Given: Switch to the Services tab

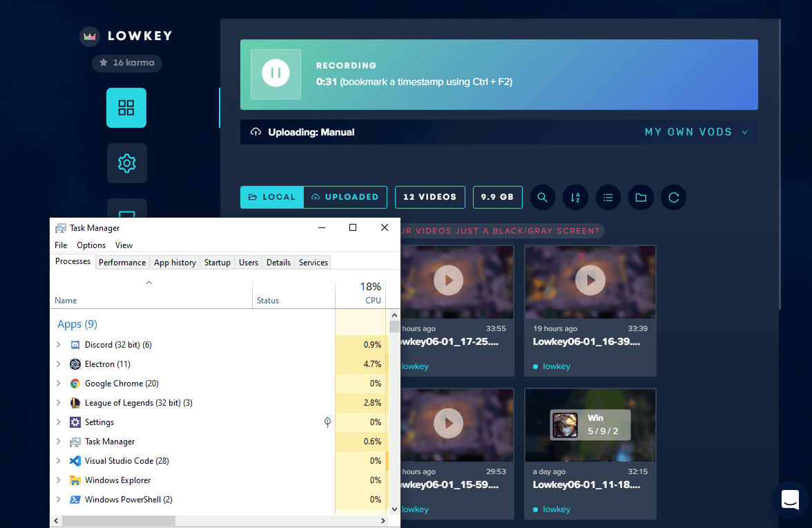Looking at the screenshot, I should (313, 263).
